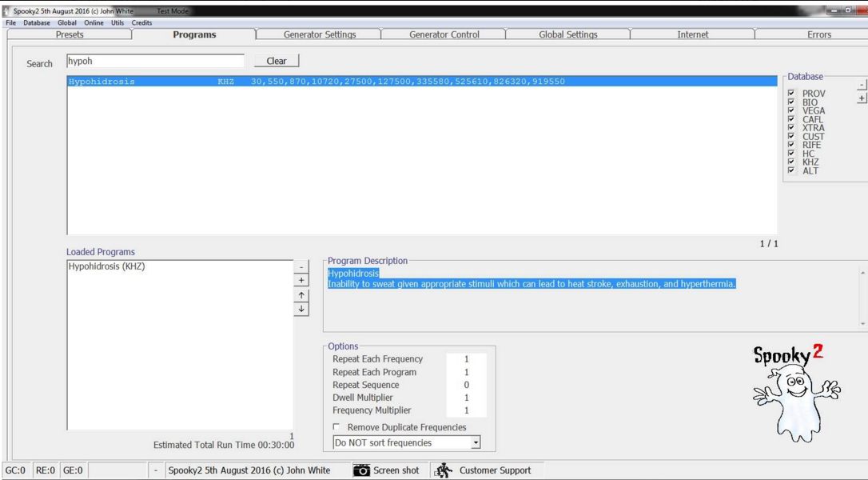Open the Online menu
The width and height of the screenshot is (868, 480).
tap(94, 22)
